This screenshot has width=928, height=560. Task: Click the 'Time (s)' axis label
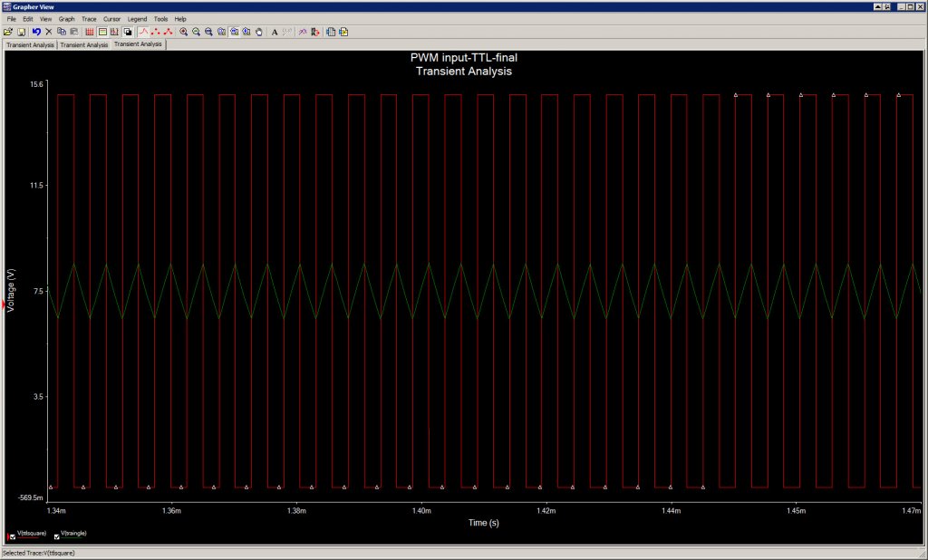(x=484, y=523)
